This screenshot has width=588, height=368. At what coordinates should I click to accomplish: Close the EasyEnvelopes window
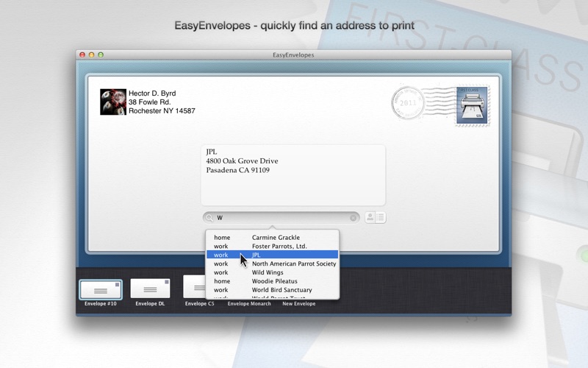(82, 54)
